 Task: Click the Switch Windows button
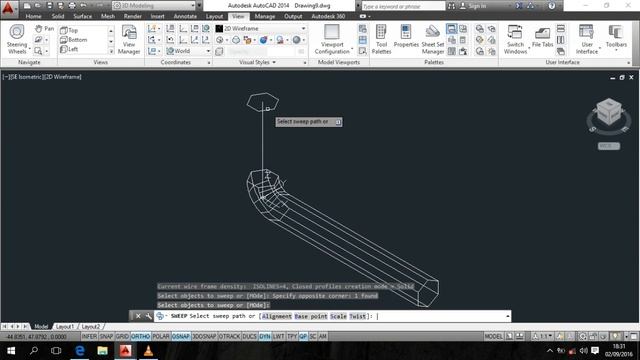(x=515, y=39)
